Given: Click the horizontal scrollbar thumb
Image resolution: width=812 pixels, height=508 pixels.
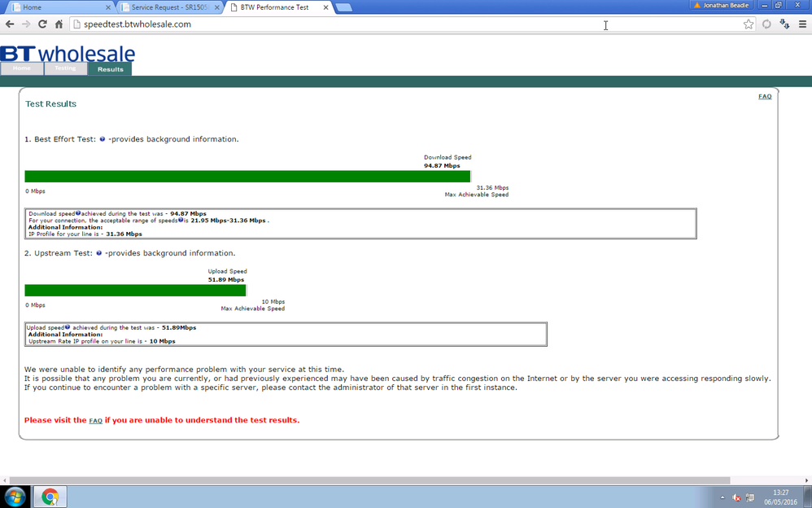Looking at the screenshot, I should (x=369, y=480).
